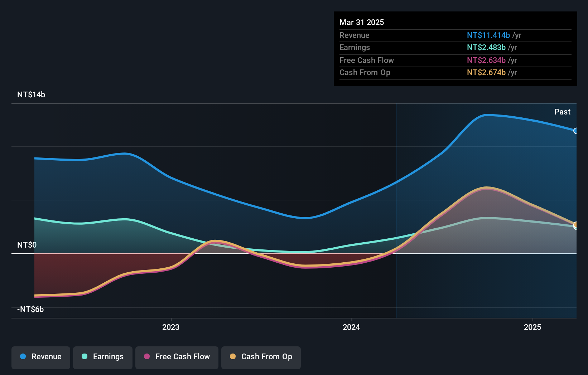Click the 2024 x-axis label
Screen dimensions: 588x375
[351, 327]
